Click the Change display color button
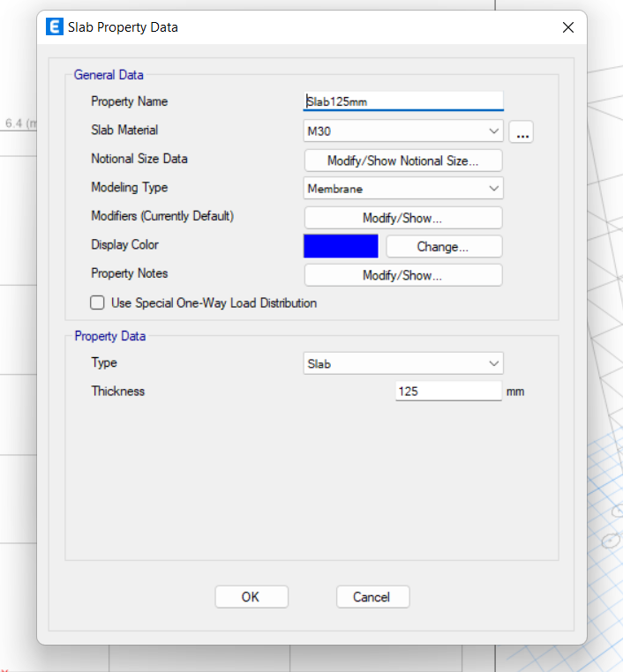Viewport: 623px width, 672px height. pos(444,246)
